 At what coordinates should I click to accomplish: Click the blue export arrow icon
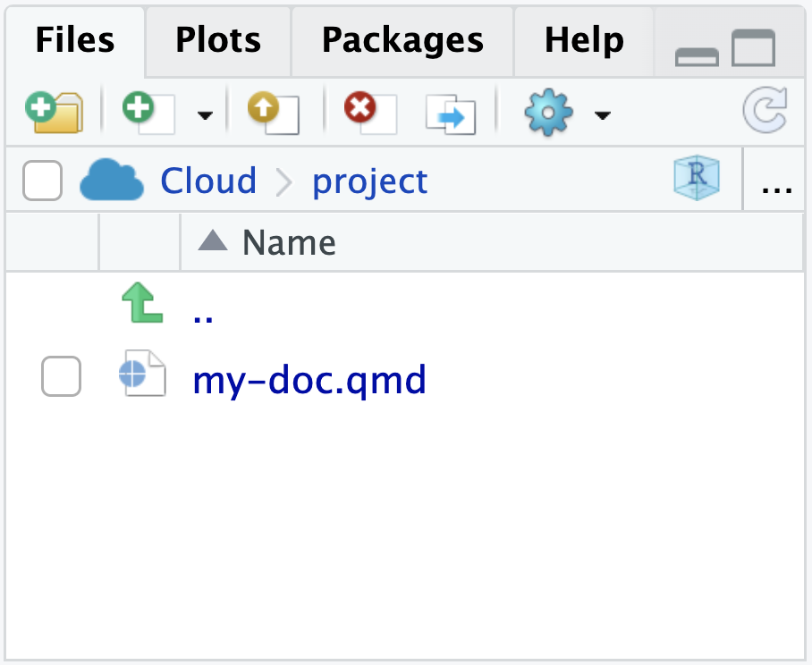coord(450,113)
